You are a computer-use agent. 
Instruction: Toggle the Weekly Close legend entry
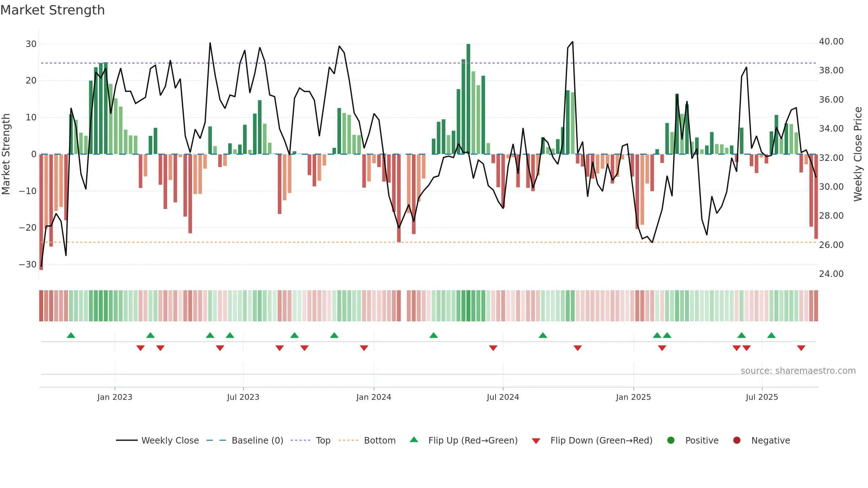(157, 440)
